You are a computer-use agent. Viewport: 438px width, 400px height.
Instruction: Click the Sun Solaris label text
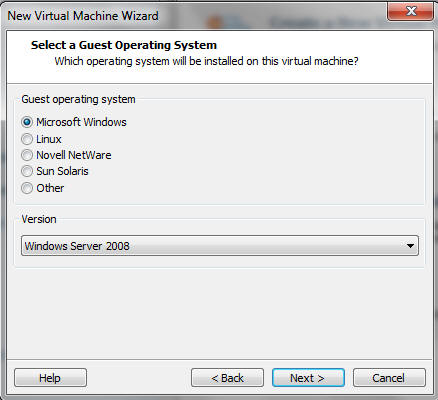point(62,171)
